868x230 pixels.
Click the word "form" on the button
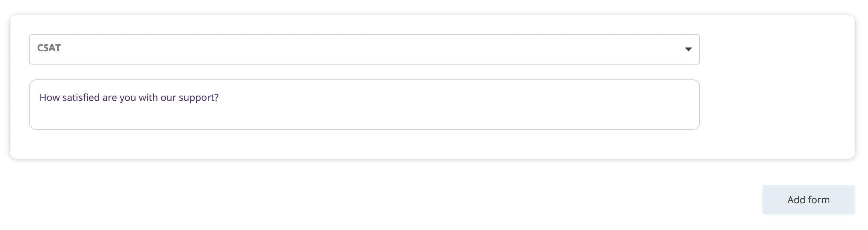pos(819,200)
